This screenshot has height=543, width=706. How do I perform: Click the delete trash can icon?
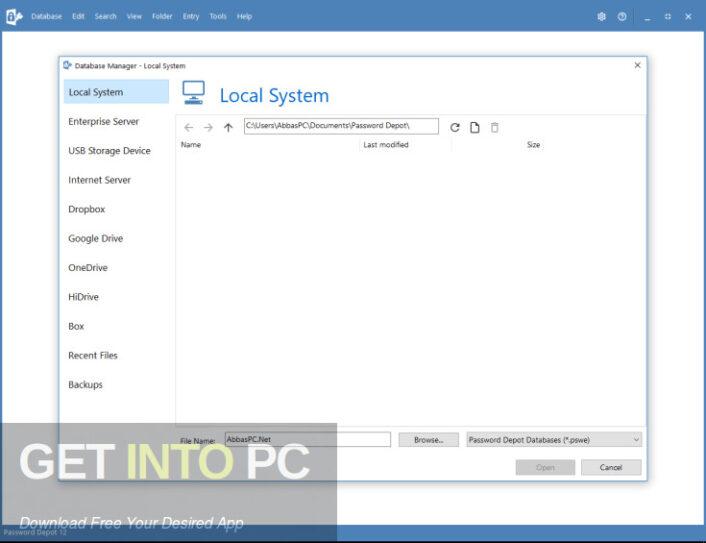pos(494,127)
